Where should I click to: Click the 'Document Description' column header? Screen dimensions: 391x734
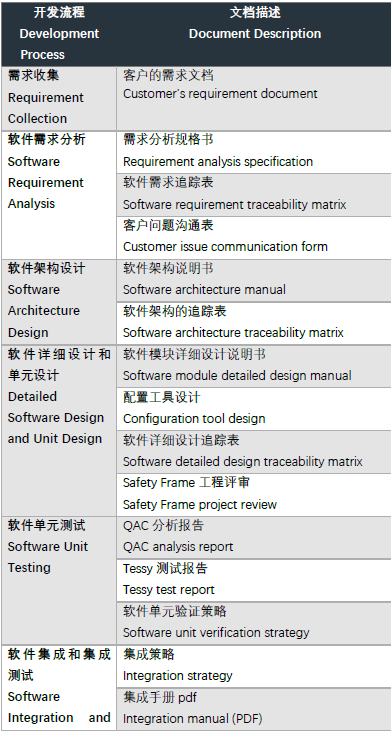point(255,34)
